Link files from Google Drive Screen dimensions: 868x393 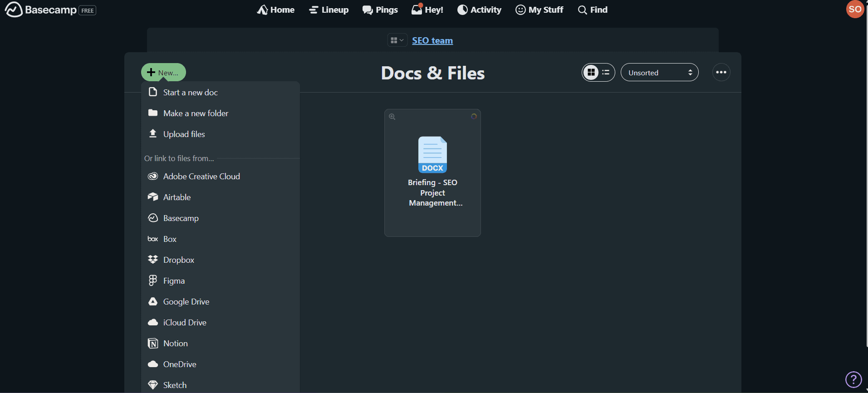(186, 302)
